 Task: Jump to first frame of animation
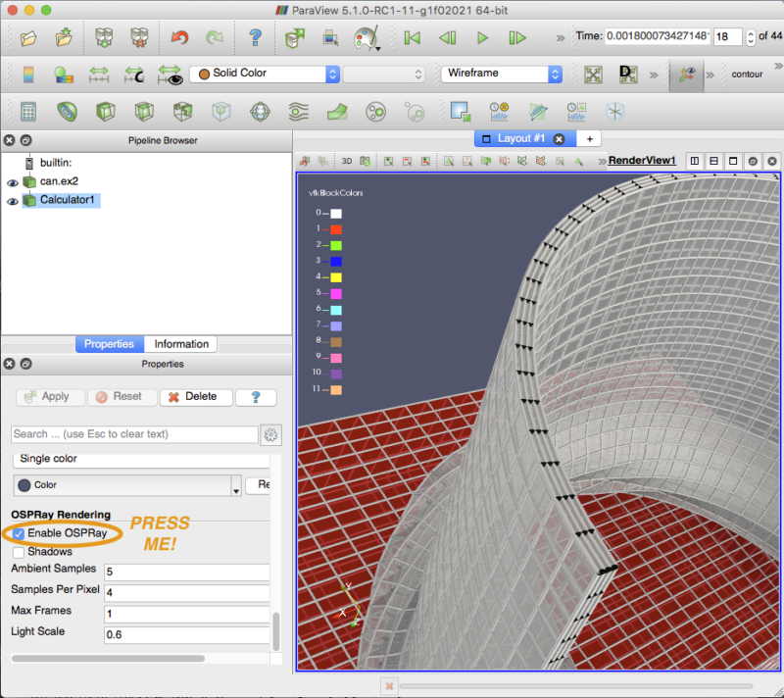(412, 38)
